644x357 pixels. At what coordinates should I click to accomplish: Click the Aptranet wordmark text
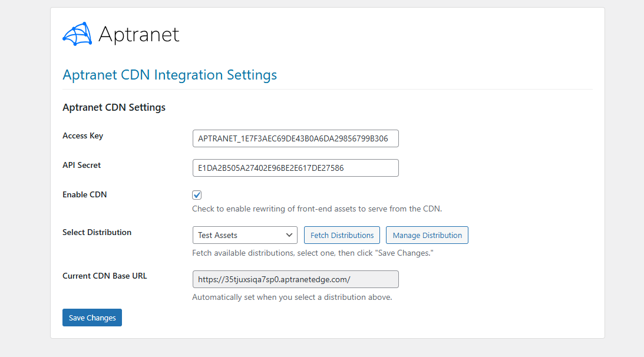pos(139,35)
